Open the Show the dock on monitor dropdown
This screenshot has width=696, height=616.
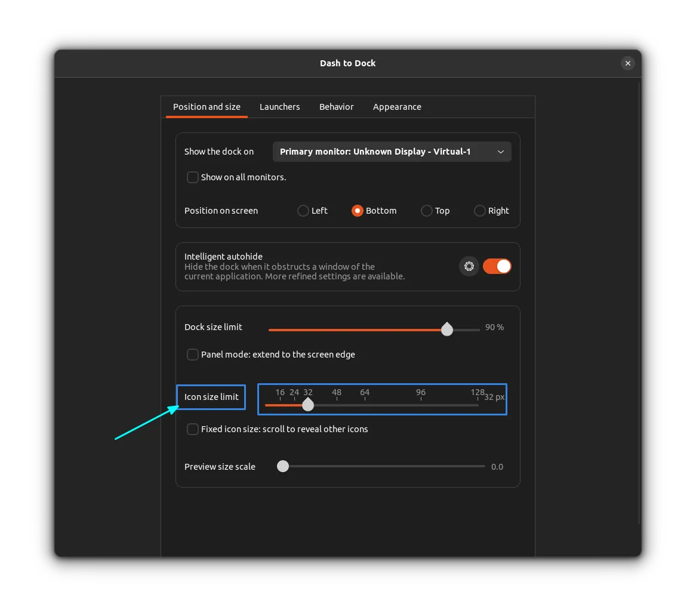pos(392,152)
